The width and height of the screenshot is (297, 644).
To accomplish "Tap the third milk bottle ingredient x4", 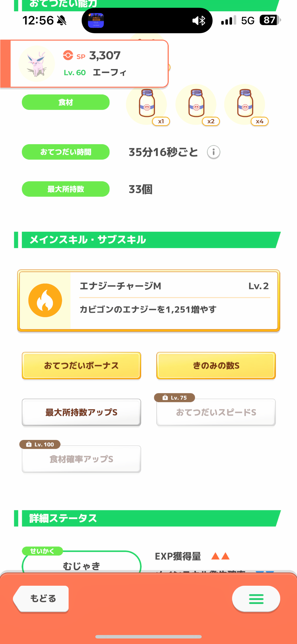I will click(245, 104).
